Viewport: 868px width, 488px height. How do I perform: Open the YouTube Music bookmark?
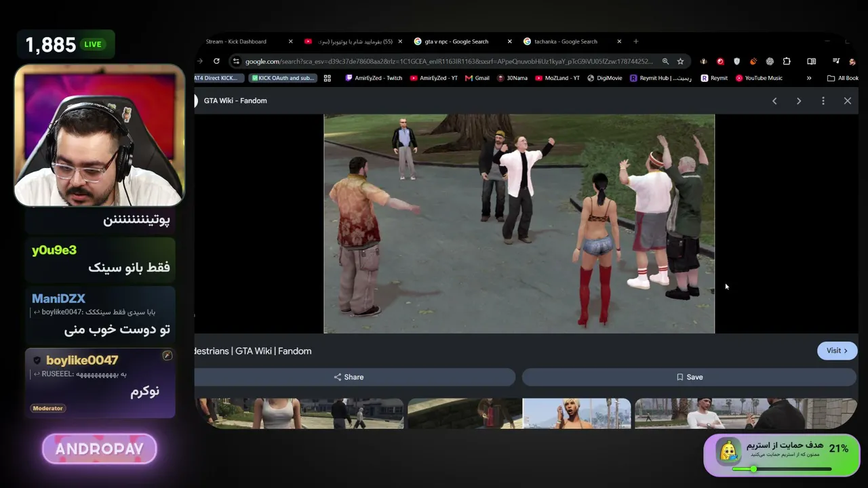[x=759, y=78]
